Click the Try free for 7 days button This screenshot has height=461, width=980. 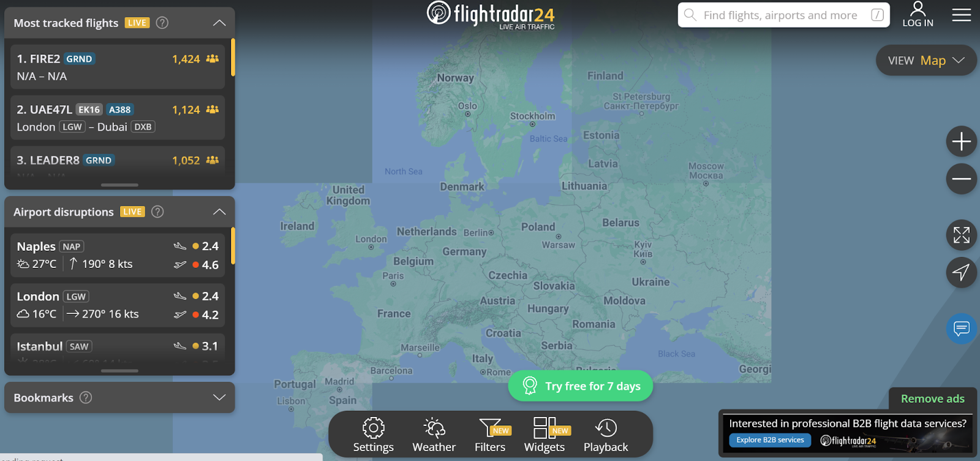581,386
